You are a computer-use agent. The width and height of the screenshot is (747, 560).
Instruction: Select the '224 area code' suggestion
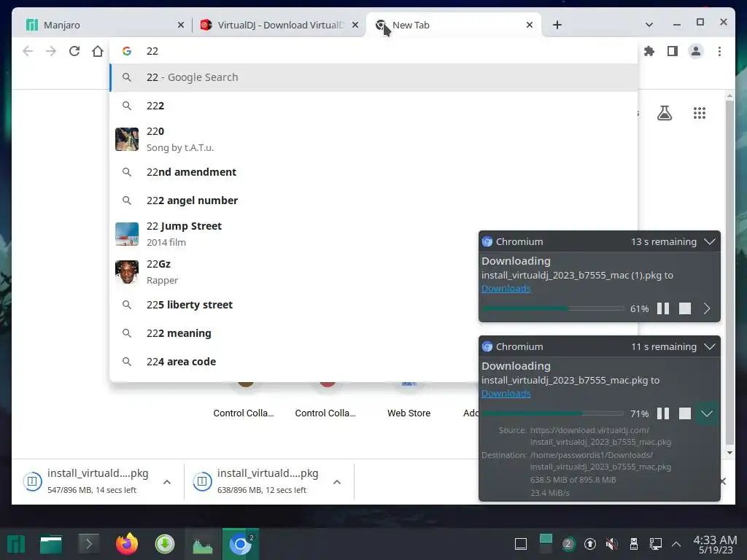373,362
